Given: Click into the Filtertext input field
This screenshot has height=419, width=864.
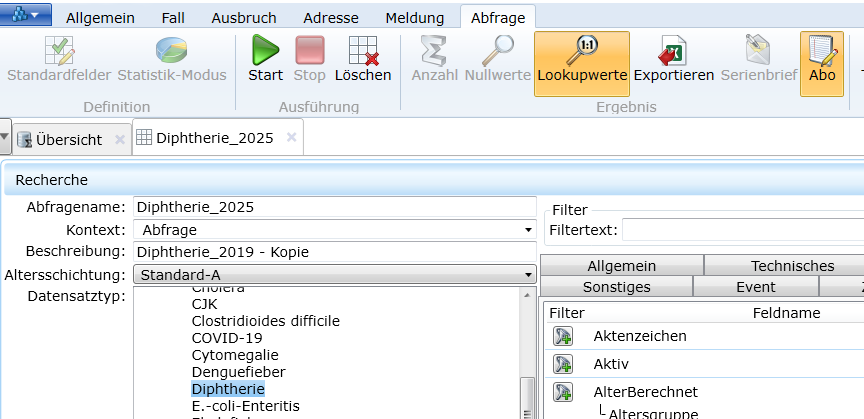Looking at the screenshot, I should tap(742, 231).
